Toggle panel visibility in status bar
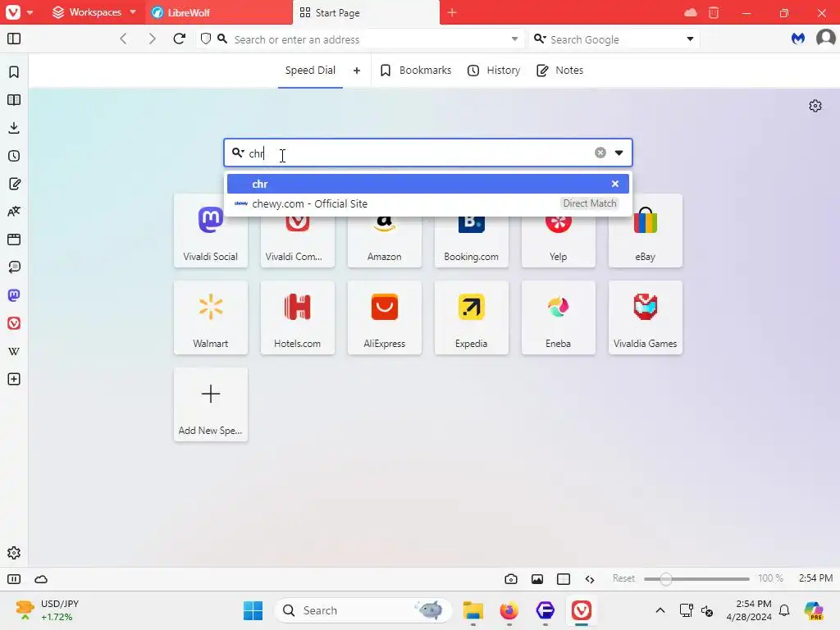Image resolution: width=840 pixels, height=630 pixels. [x=14, y=578]
